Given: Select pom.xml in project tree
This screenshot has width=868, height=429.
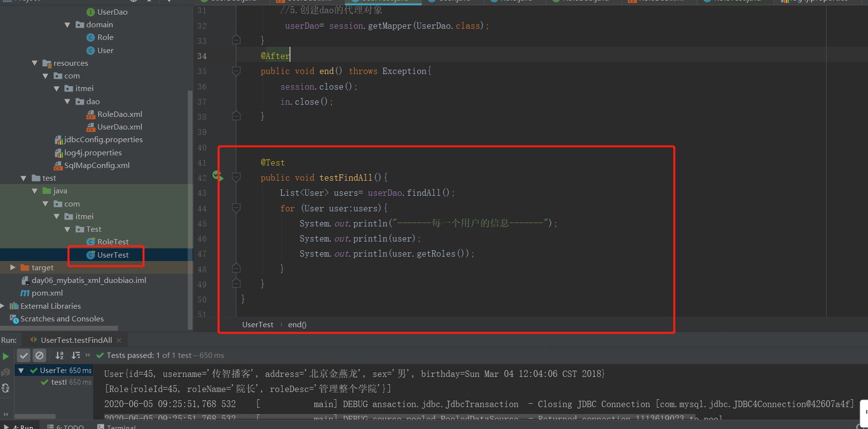Looking at the screenshot, I should [x=47, y=293].
